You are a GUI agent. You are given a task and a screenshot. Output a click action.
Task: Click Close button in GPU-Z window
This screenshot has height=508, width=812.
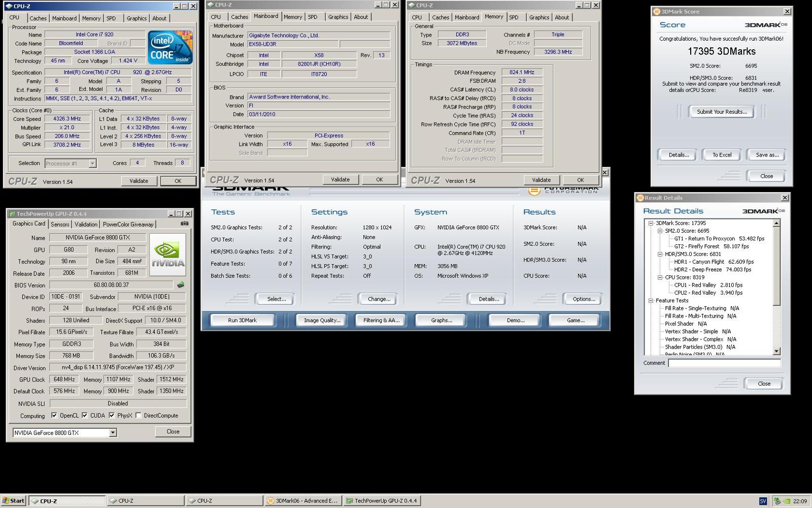(x=173, y=431)
